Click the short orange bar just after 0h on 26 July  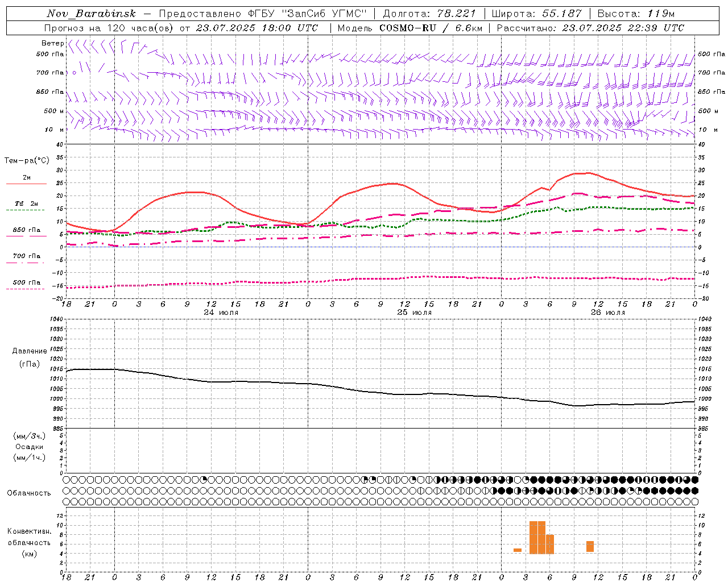tap(518, 550)
